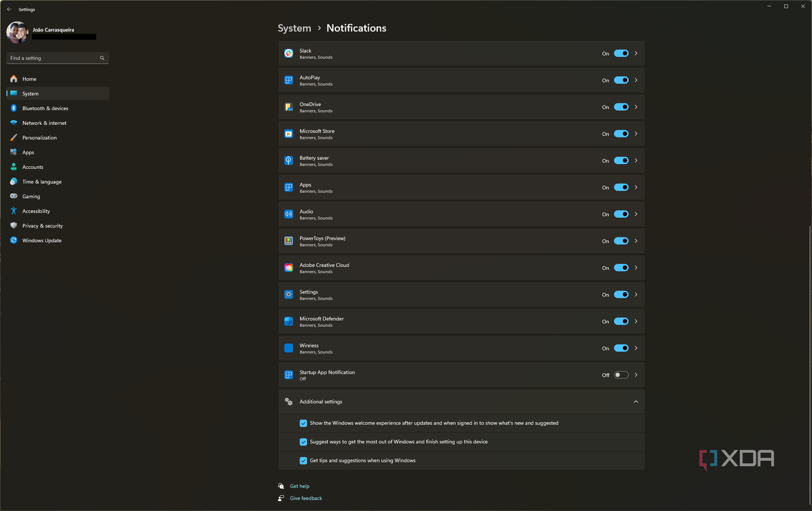Switch off Battery saver notifications
Viewport: 812px width, 511px height.
[621, 160]
